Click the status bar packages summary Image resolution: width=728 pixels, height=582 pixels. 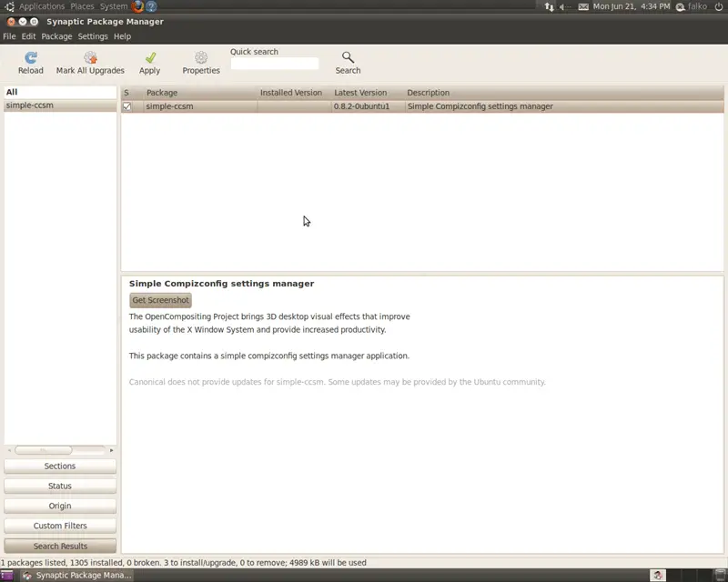pos(184,563)
